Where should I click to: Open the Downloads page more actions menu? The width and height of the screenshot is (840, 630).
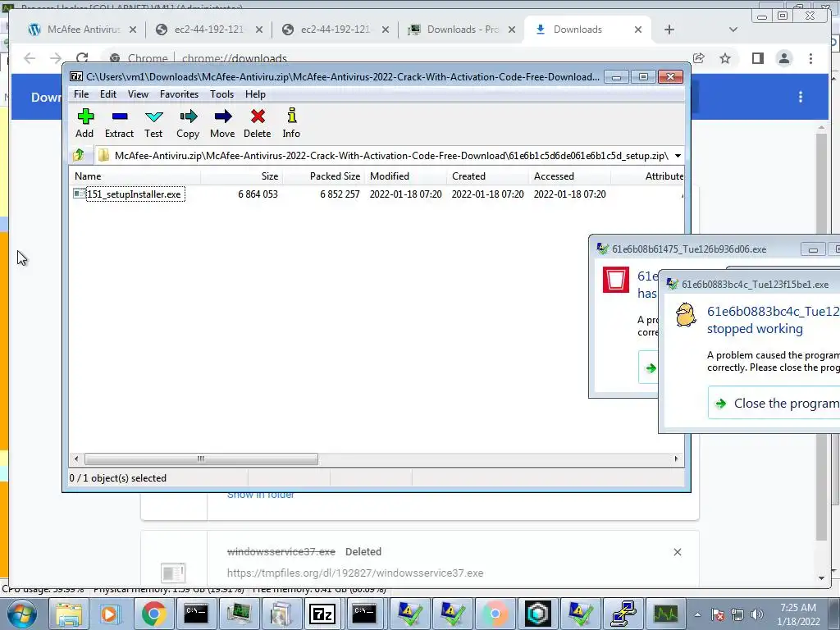pyautogui.click(x=801, y=97)
